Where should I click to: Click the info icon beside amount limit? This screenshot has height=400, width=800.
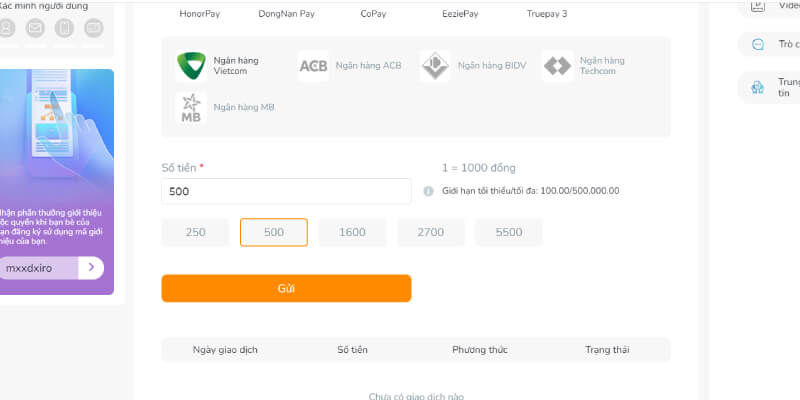pos(429,191)
